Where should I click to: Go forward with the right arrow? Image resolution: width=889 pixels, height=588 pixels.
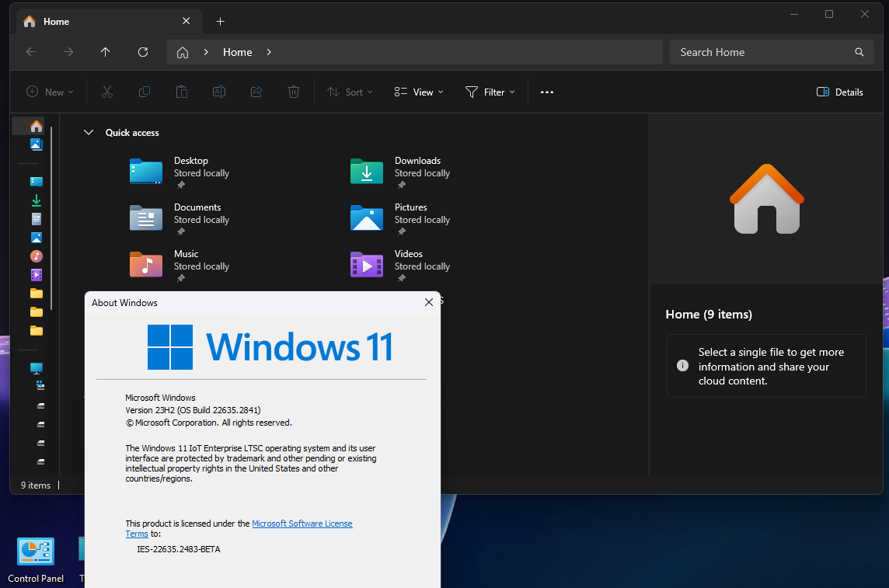point(68,52)
